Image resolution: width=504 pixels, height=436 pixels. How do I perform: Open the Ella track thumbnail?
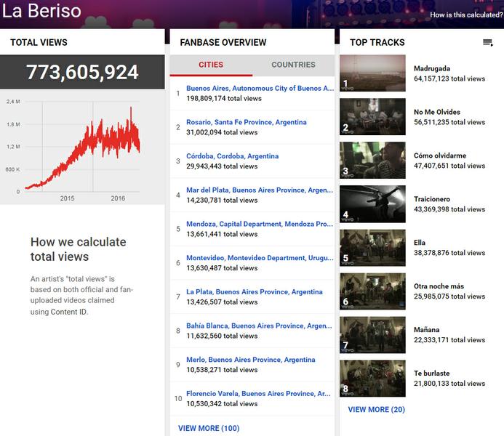[372, 248]
